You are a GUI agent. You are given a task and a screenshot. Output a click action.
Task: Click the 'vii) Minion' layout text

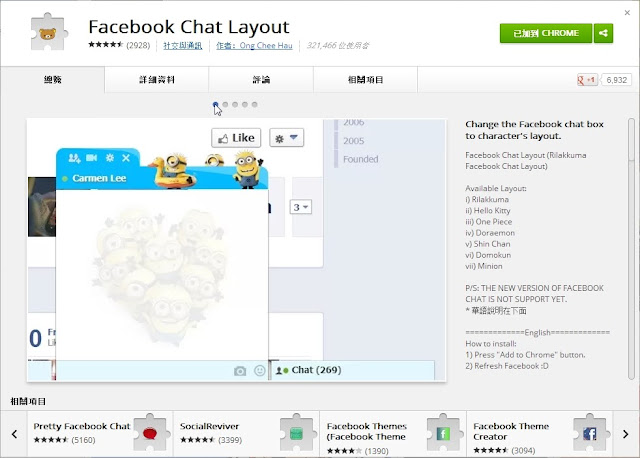coord(484,266)
